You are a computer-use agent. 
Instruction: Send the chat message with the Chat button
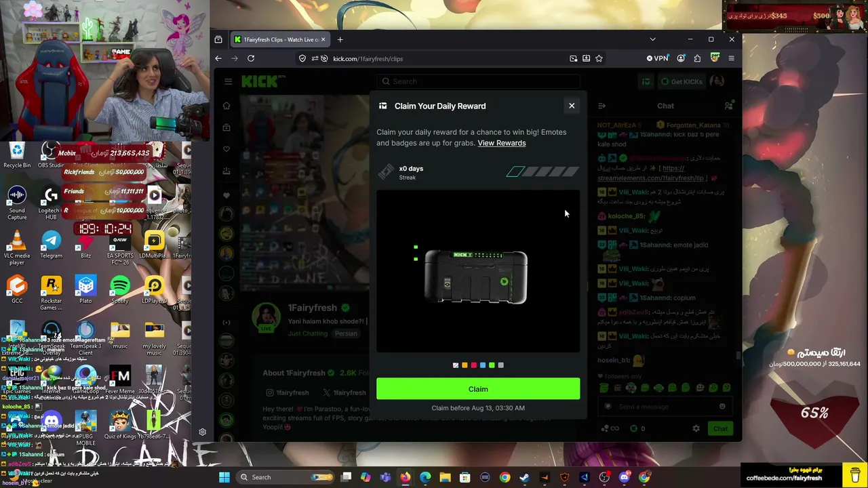click(720, 428)
